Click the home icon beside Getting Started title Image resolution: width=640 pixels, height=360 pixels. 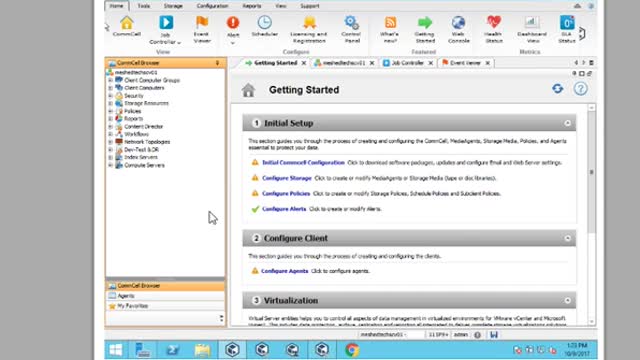[248, 90]
